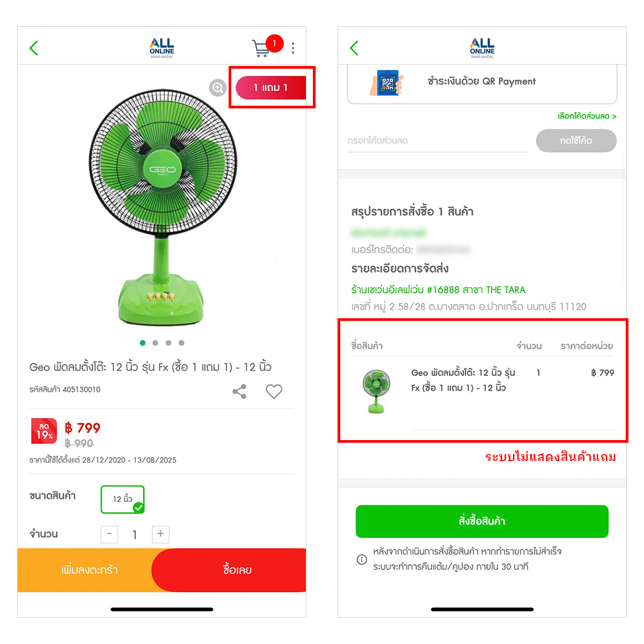The image size is (644, 644).
Task: Zoom the fan image with the magnifier icon
Action: (217, 87)
